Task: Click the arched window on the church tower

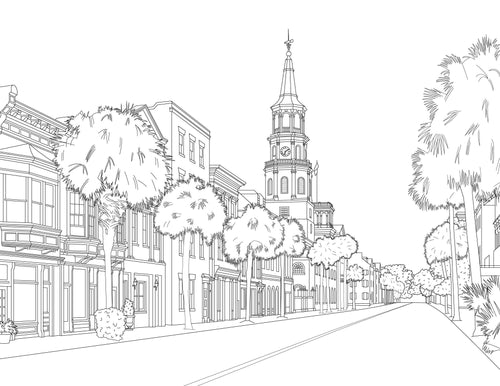Action: click(284, 185)
